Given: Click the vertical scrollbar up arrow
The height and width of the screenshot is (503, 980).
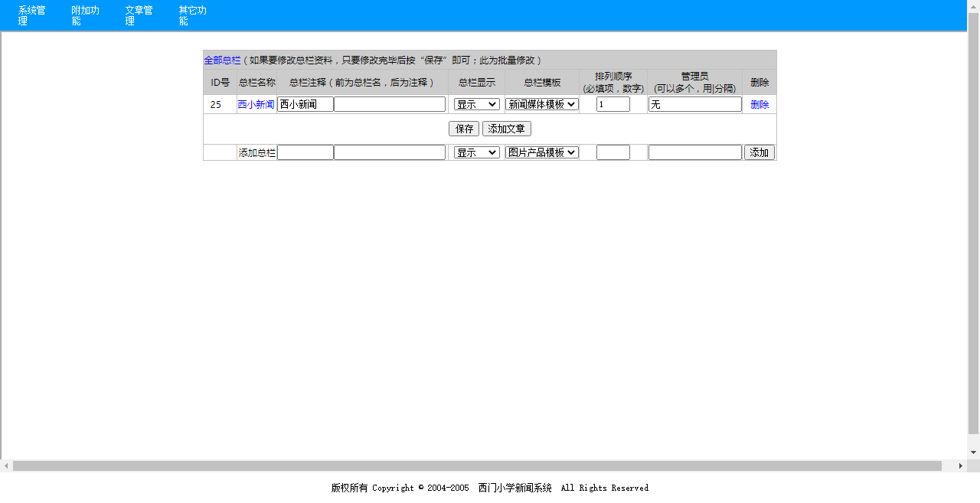Looking at the screenshot, I should tap(974, 6).
